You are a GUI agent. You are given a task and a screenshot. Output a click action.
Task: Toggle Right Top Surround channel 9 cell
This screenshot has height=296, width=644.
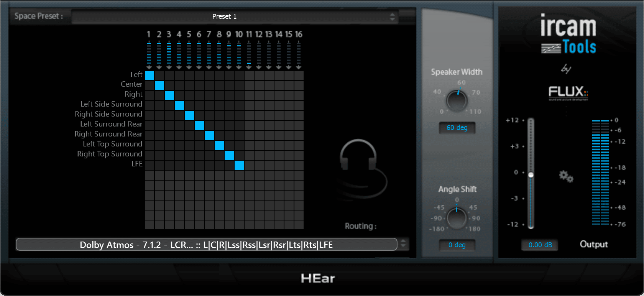(x=229, y=155)
